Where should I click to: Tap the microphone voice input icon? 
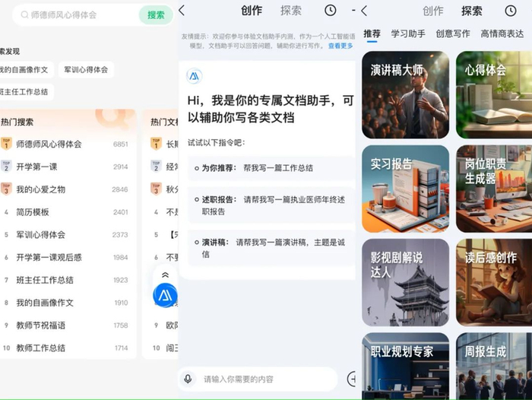click(x=188, y=379)
